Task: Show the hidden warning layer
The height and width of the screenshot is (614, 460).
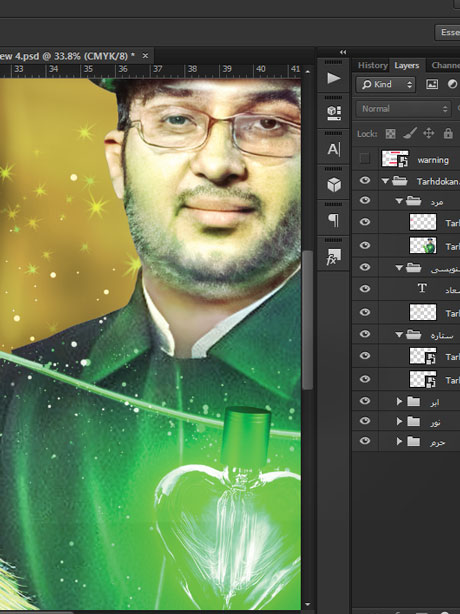Action: coord(364,159)
